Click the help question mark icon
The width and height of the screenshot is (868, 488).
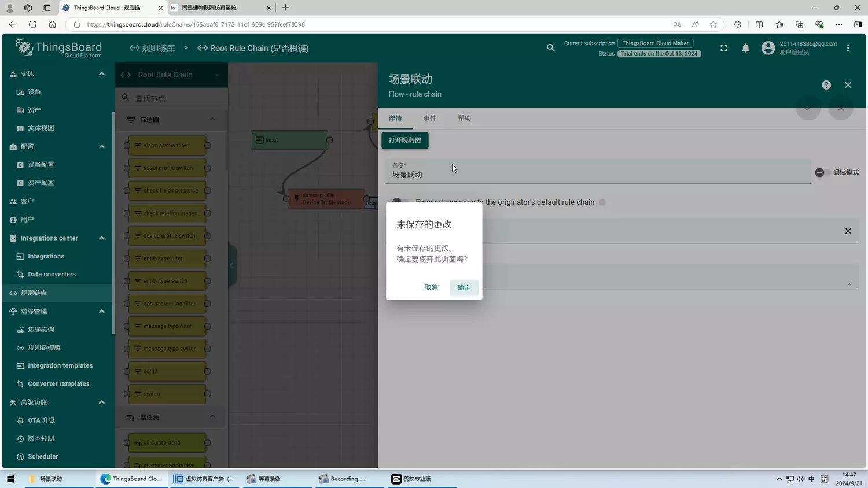[826, 85]
